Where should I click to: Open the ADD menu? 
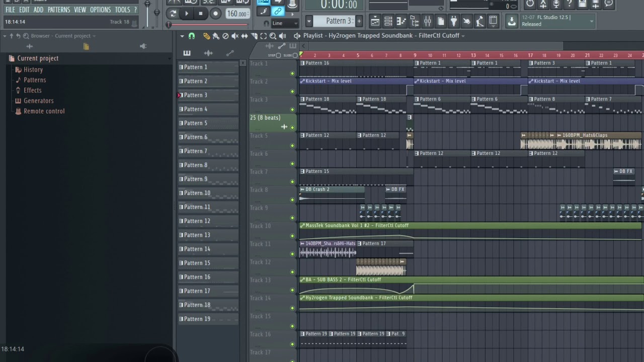38,10
